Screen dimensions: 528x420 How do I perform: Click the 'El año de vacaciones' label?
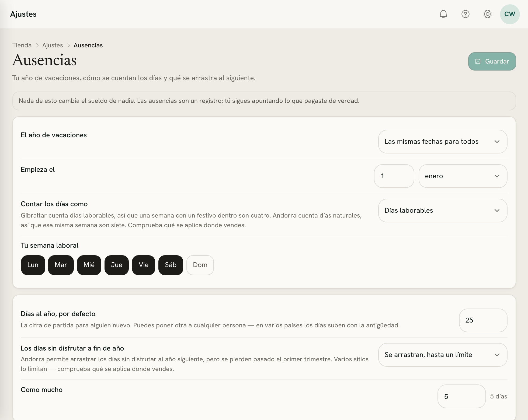54,135
